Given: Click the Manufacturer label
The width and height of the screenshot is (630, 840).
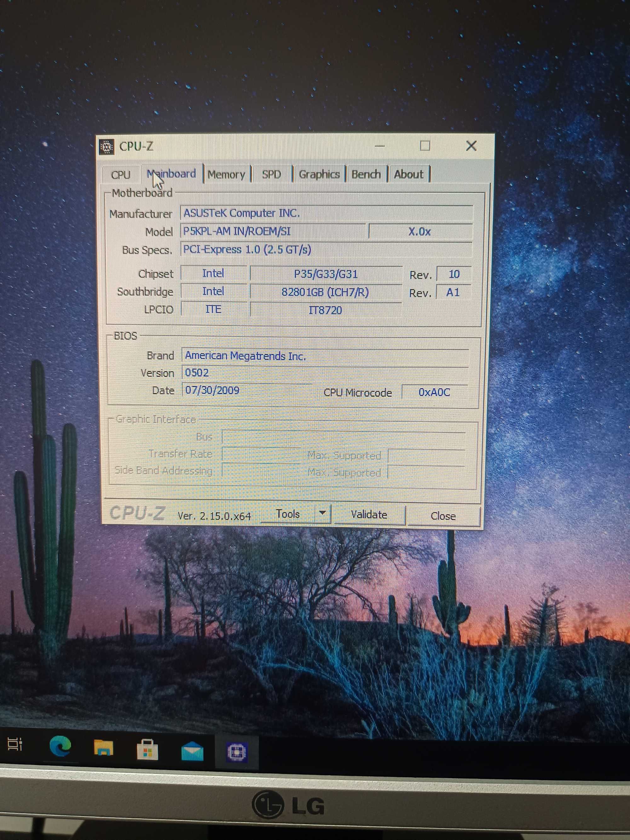Looking at the screenshot, I should [x=141, y=214].
